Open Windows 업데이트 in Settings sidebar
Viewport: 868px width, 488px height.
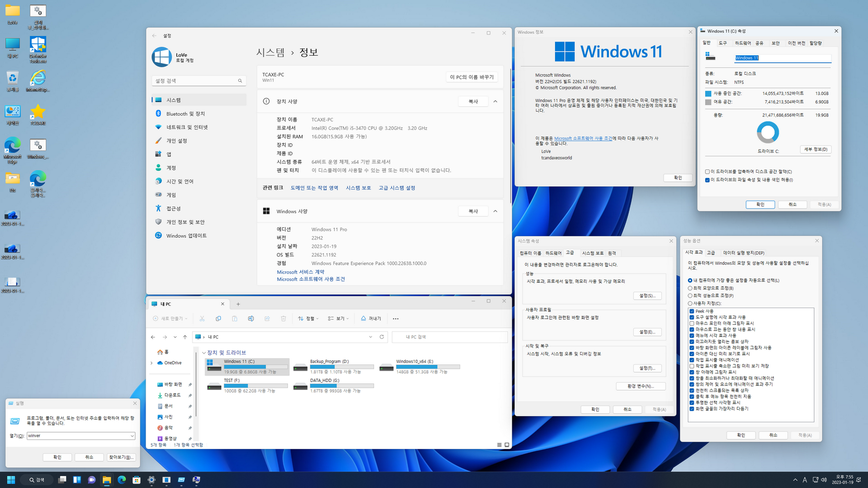pyautogui.click(x=199, y=236)
